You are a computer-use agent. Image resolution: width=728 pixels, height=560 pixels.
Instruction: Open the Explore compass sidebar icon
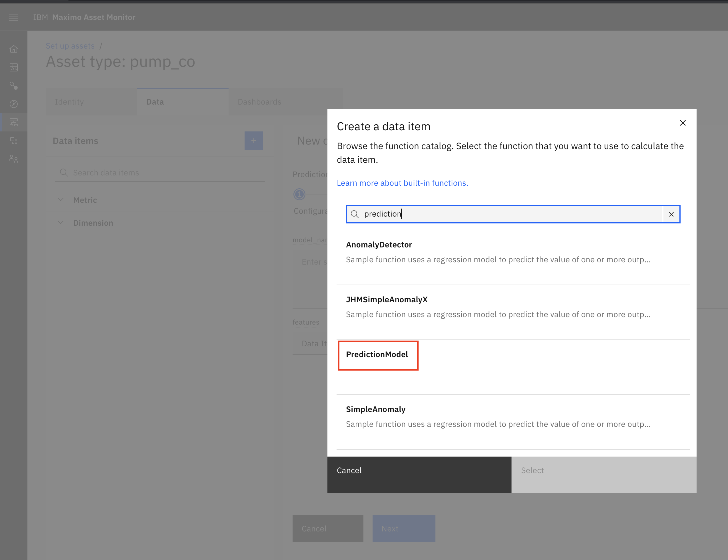[14, 104]
